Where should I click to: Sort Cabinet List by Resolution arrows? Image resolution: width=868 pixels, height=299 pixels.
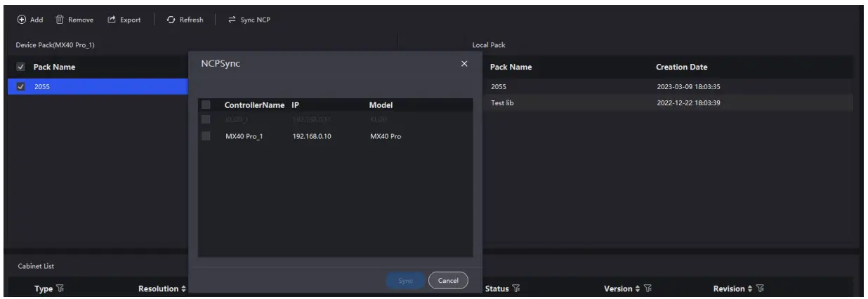tap(183, 288)
